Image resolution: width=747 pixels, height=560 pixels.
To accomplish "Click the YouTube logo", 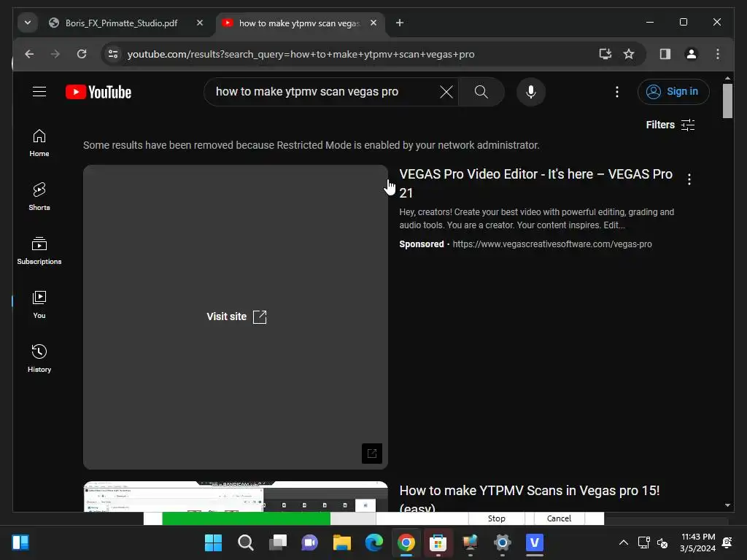I will point(98,92).
